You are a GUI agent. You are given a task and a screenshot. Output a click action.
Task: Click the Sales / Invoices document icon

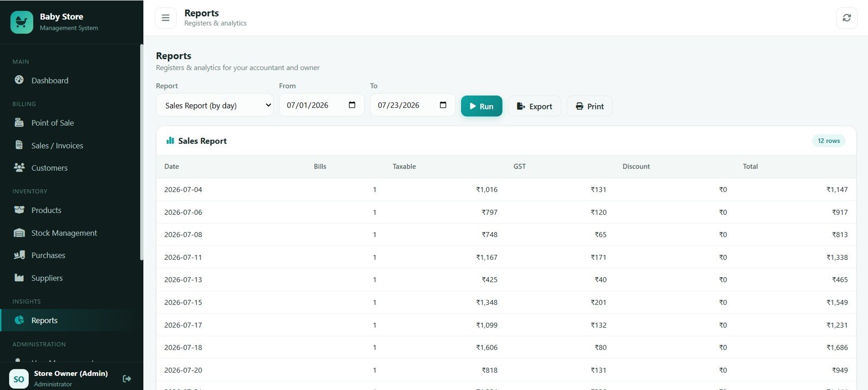(19, 145)
